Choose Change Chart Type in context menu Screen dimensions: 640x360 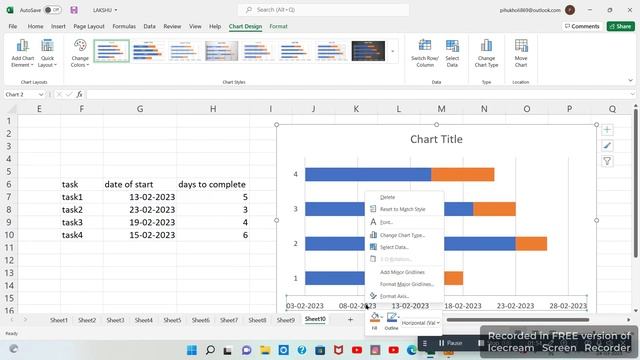404,235
